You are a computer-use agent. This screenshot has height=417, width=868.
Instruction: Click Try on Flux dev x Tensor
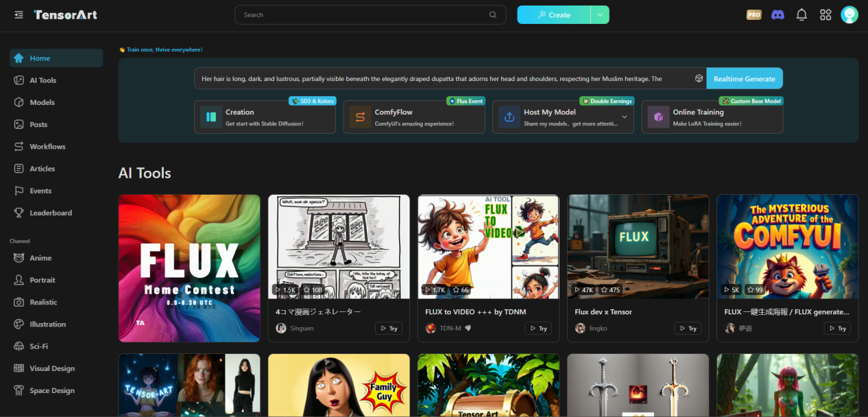(688, 329)
